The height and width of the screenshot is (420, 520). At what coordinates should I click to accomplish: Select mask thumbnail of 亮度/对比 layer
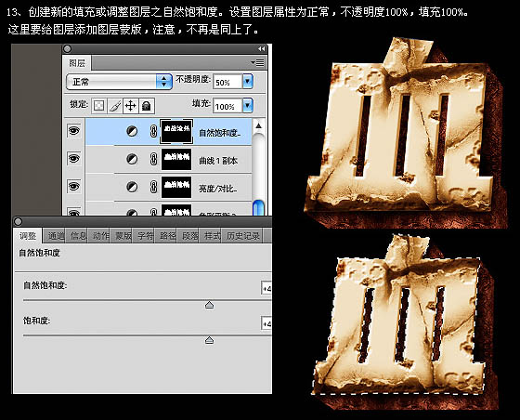[x=176, y=187]
